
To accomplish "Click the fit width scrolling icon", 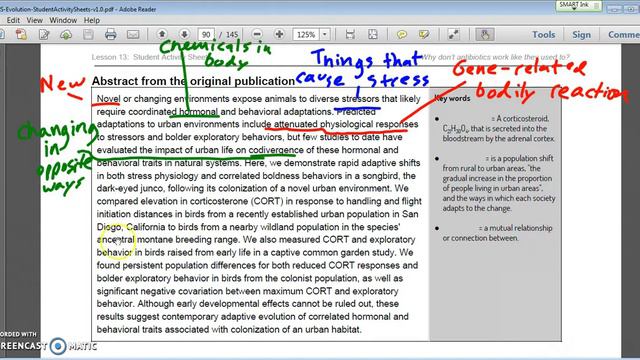I will 350,35.
